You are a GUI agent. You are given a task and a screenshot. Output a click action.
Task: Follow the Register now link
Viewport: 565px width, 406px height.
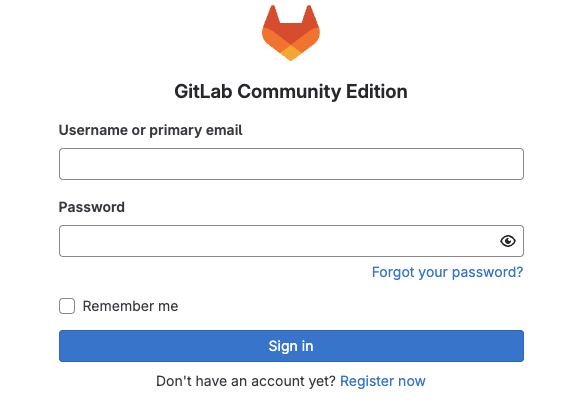click(383, 381)
